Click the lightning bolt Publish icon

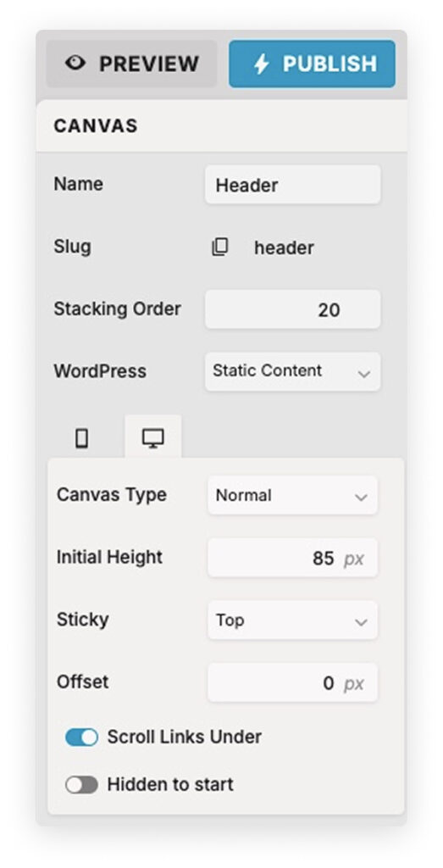click(x=261, y=64)
